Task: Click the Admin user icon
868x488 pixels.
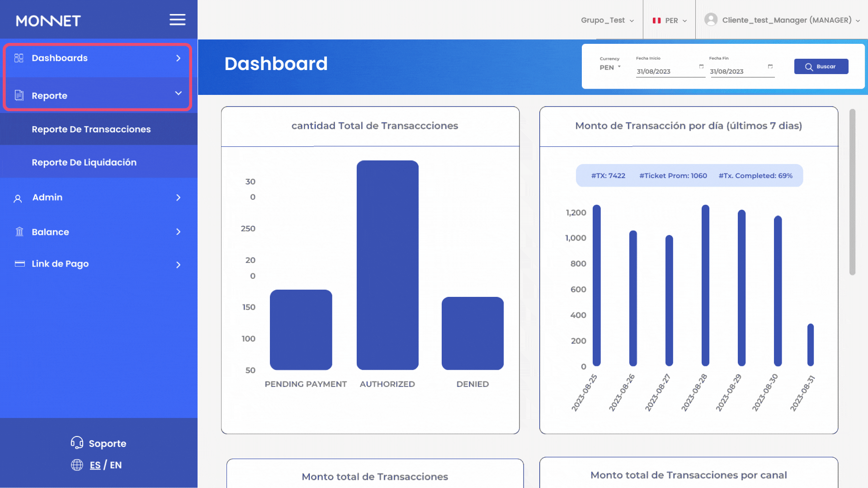Action: point(18,198)
